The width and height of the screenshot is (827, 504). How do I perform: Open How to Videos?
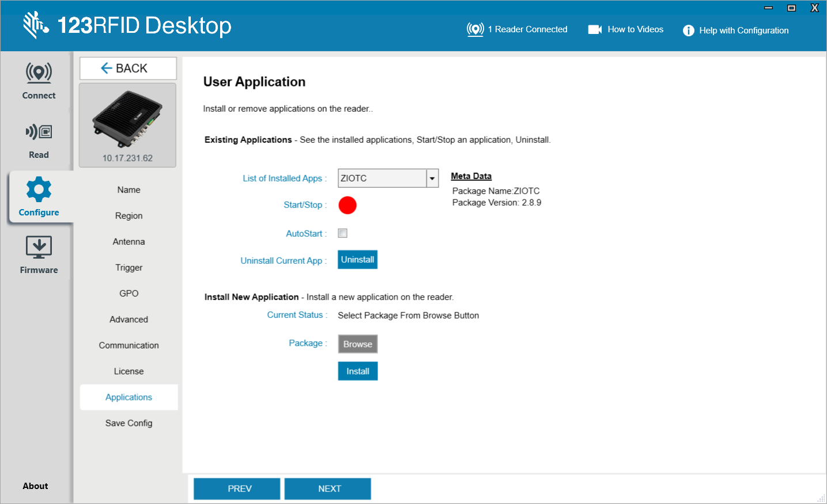point(625,29)
